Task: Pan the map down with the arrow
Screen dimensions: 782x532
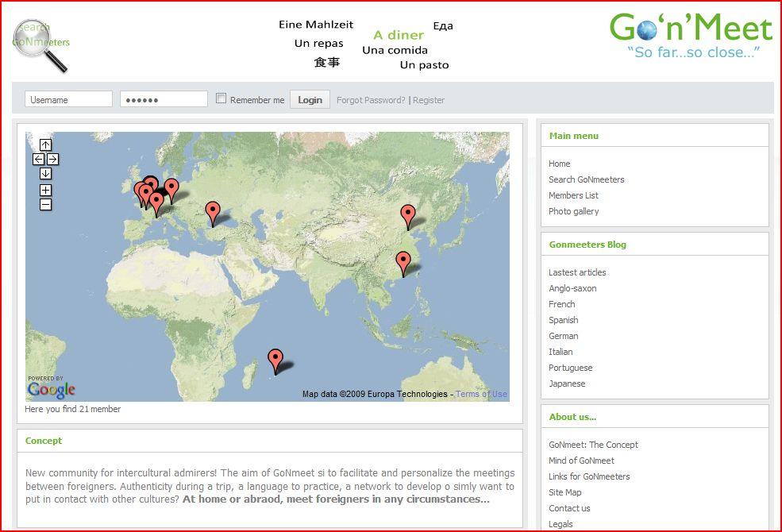Action: (45, 174)
